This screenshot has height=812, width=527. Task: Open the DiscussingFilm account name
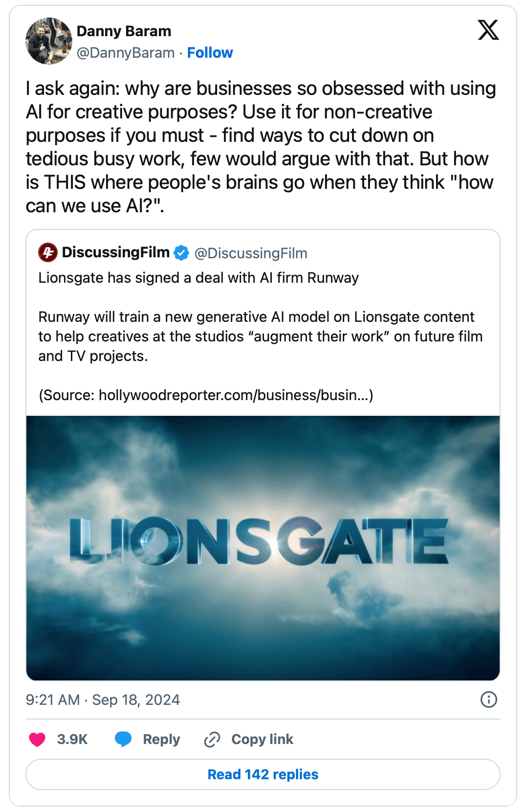click(x=115, y=252)
